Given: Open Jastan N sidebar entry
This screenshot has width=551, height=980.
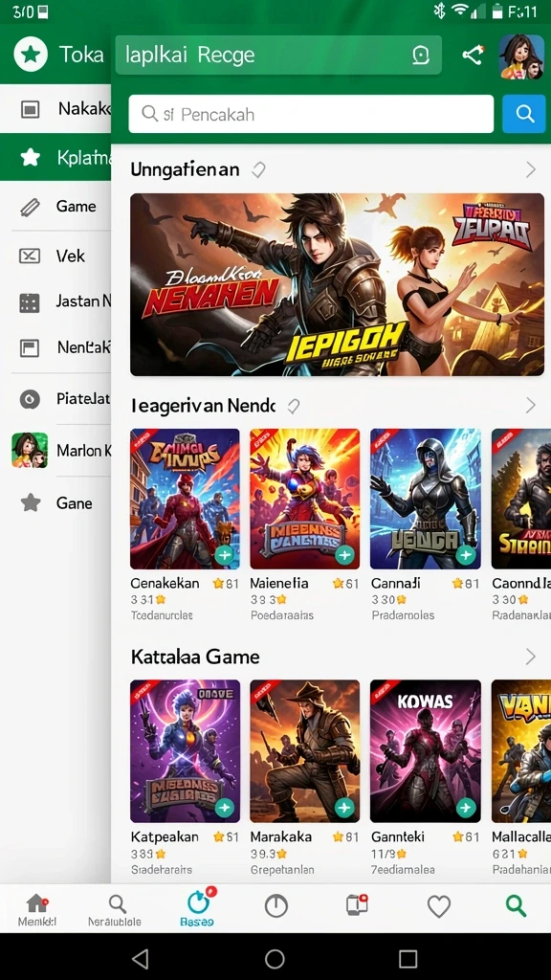Looking at the screenshot, I should coord(55,301).
